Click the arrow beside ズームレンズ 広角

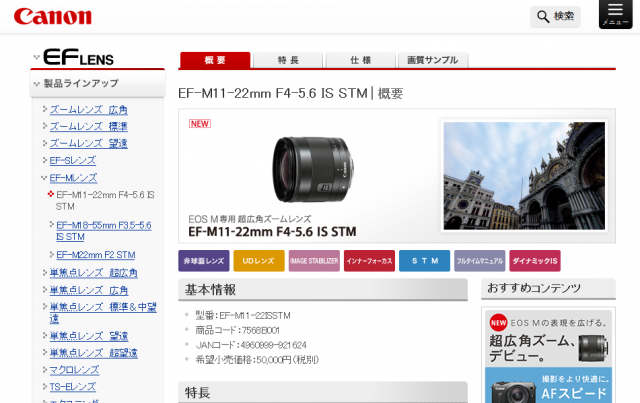tap(45, 109)
